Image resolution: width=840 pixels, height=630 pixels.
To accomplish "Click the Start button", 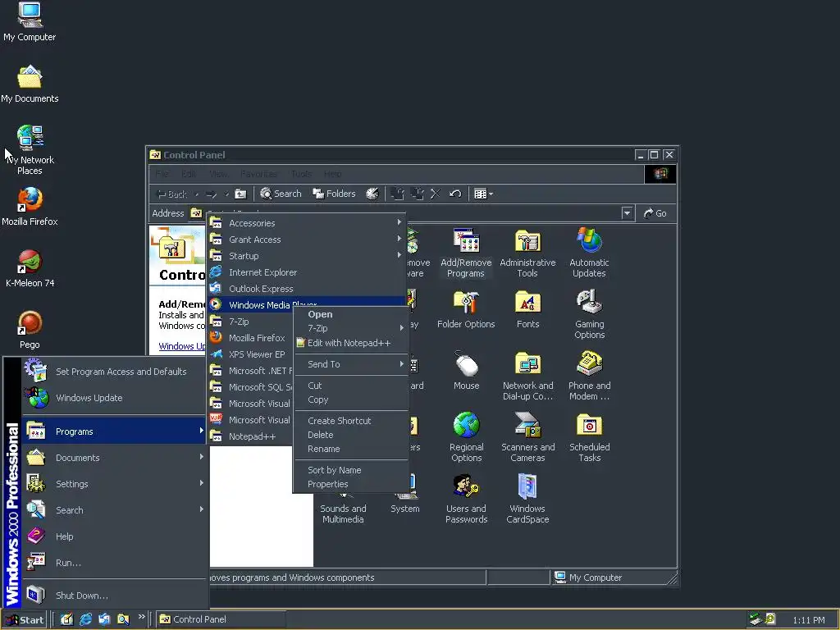I will [25, 620].
